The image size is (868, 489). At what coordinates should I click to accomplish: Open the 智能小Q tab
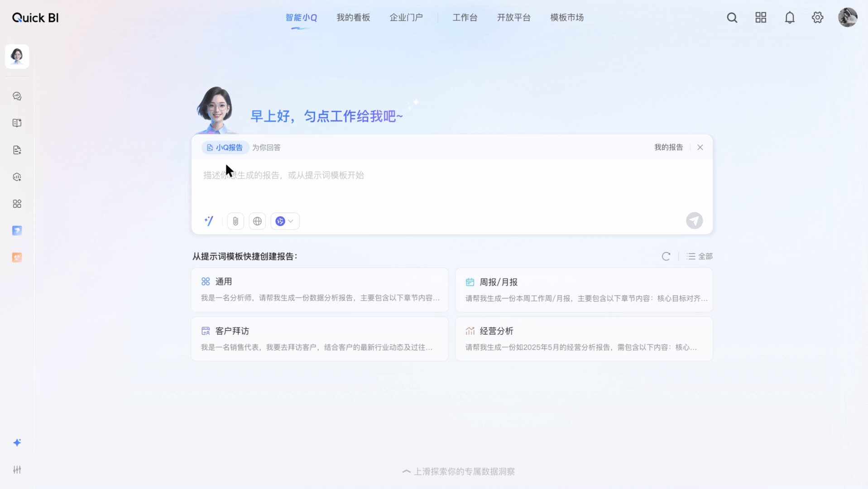pos(301,18)
